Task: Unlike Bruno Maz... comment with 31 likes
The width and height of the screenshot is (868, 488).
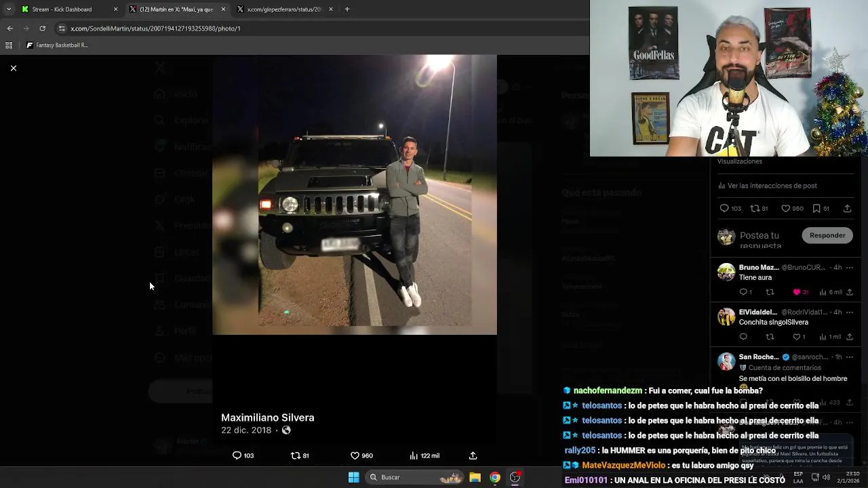Action: click(x=800, y=292)
